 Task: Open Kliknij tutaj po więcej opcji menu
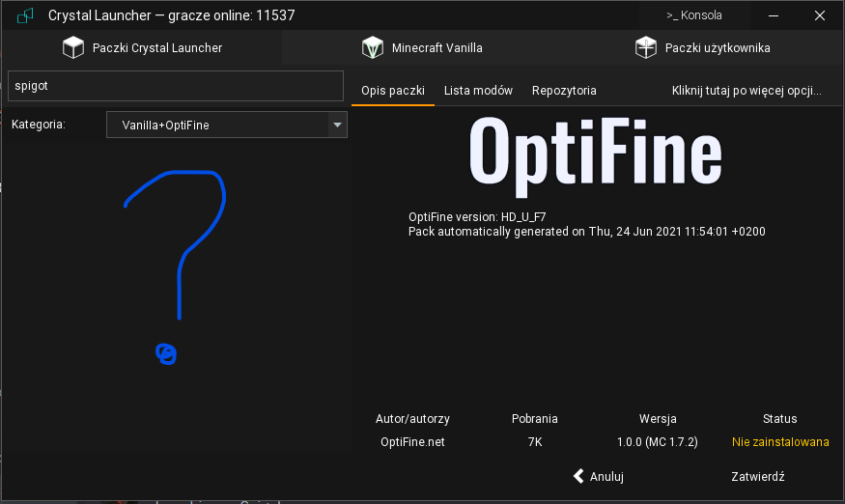coord(746,91)
